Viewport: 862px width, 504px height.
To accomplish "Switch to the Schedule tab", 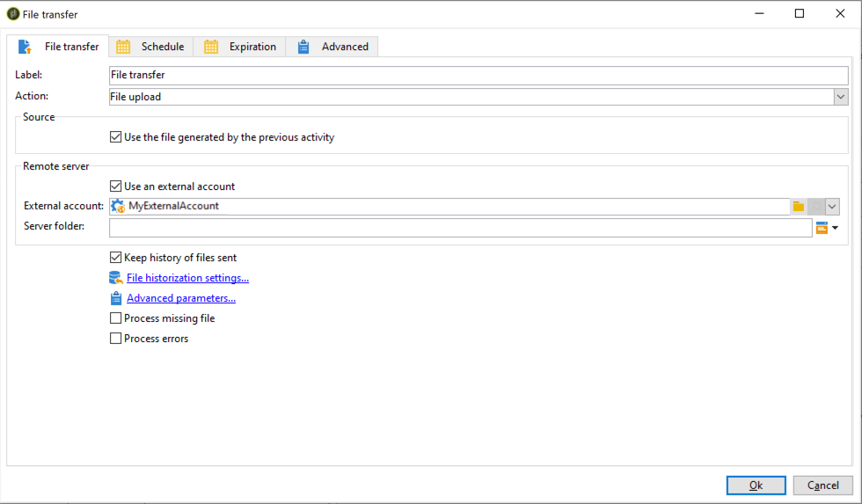I will 150,47.
